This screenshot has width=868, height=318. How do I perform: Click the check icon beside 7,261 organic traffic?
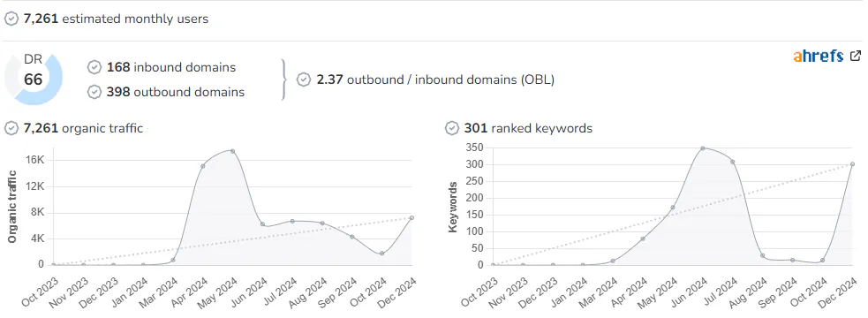click(11, 129)
